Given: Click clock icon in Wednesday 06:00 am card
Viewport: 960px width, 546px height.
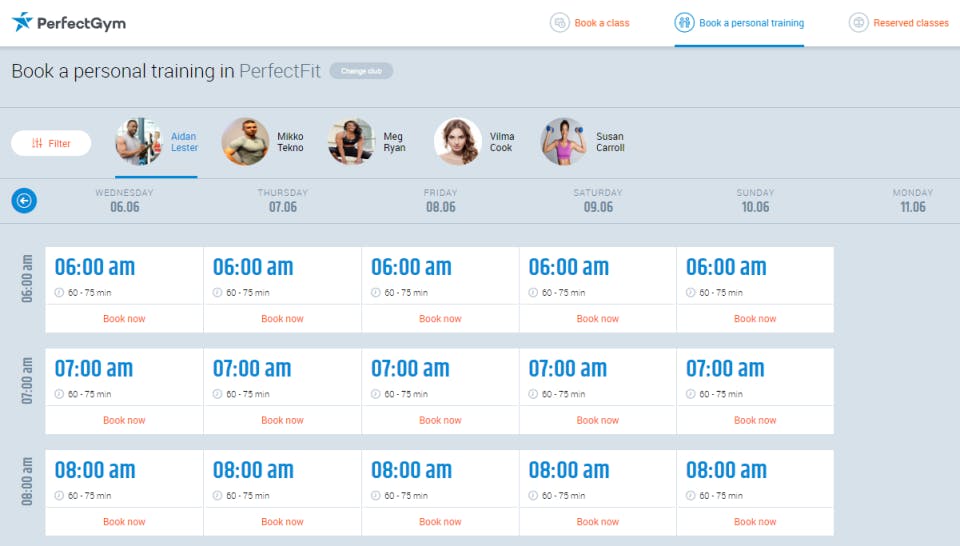Looking at the screenshot, I should tap(59, 293).
